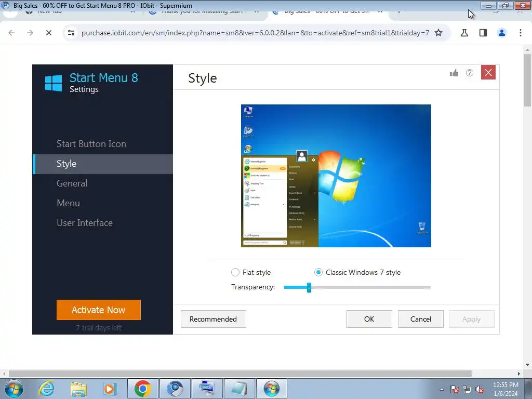This screenshot has height=399, width=532.
Task: Select Classic Windows 7 style option
Action: [x=318, y=272]
